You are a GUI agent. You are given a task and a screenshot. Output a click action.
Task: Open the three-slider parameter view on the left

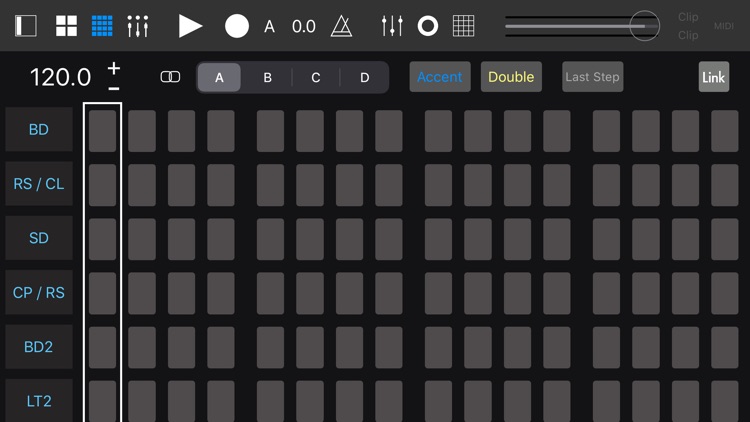tap(138, 26)
